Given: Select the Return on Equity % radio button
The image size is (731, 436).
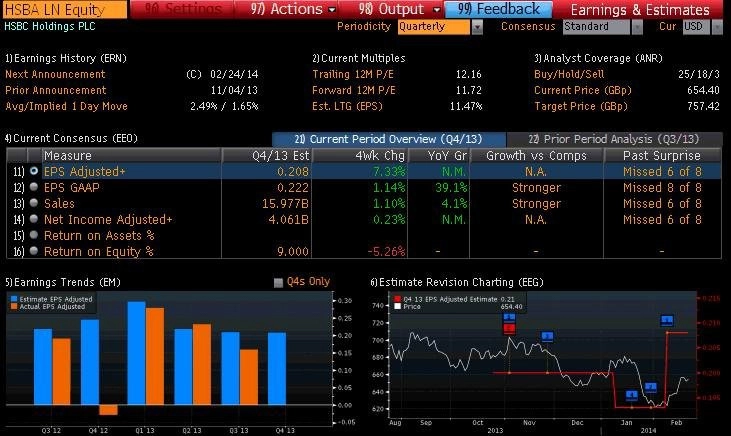Looking at the screenshot, I should (x=34, y=250).
